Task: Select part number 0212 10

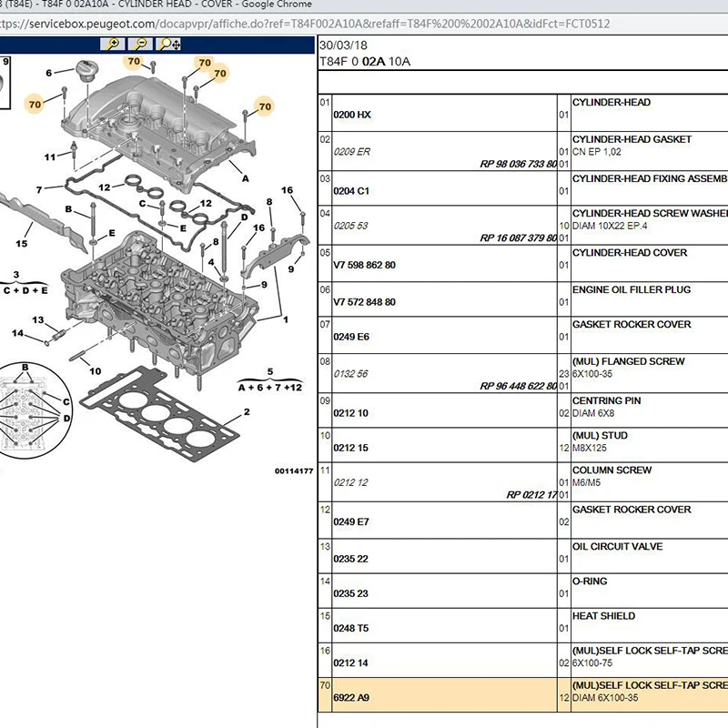Action: [350, 413]
